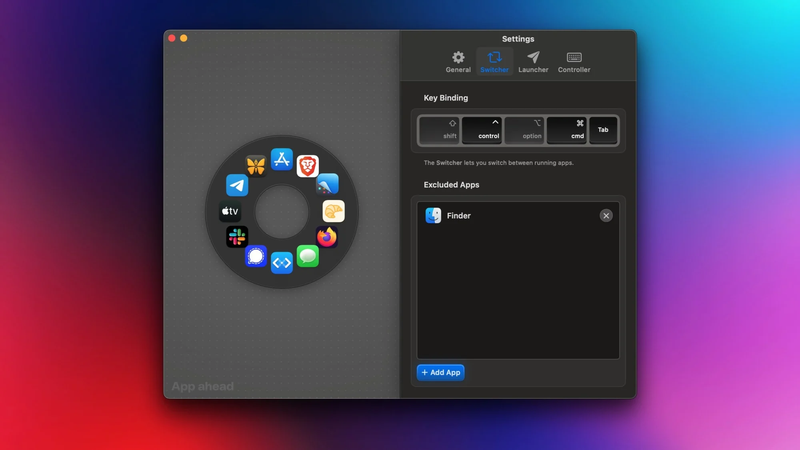Switch to the General settings tab

[x=458, y=62]
